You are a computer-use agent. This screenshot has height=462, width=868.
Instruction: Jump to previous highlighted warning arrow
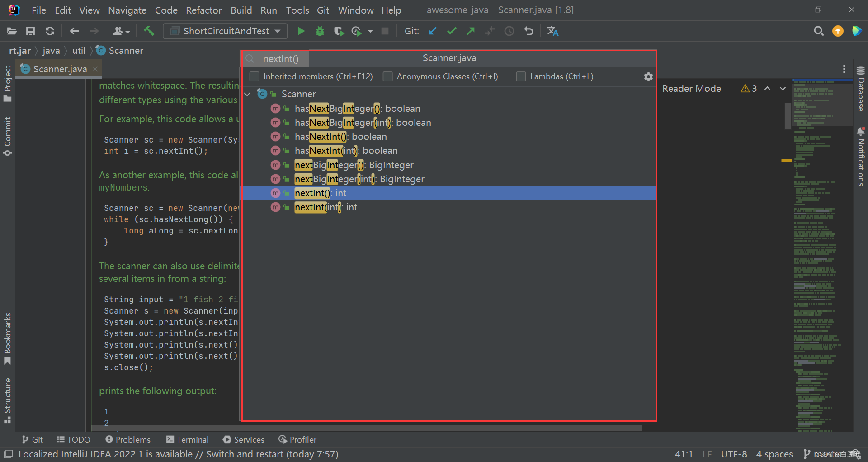click(x=767, y=89)
